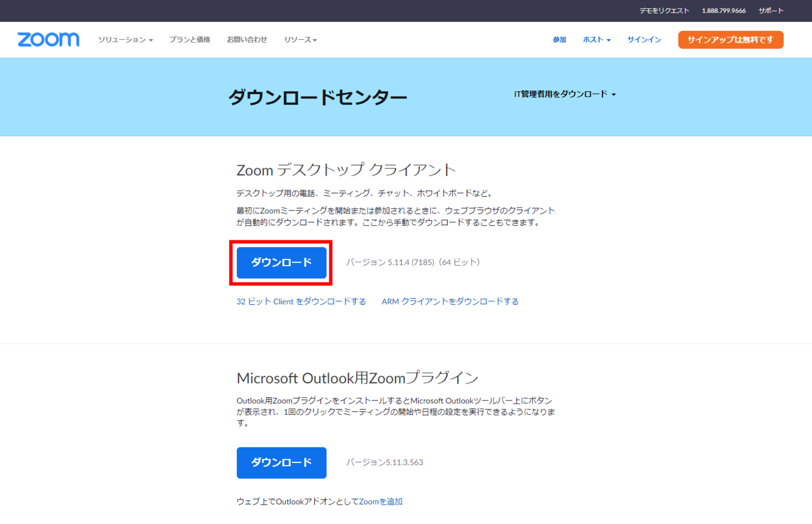Expand the ソリューション dropdown menu
The height and width of the screenshot is (524, 812).
(x=125, y=40)
